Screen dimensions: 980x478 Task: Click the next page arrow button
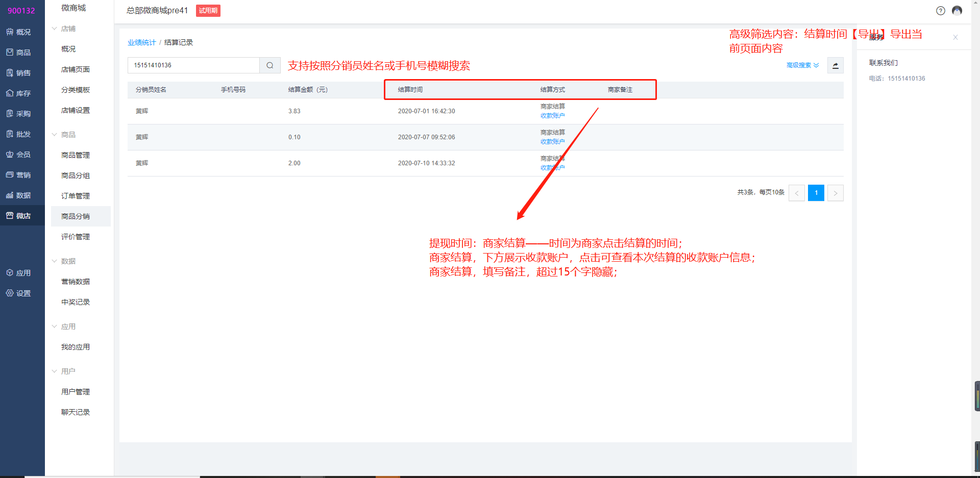point(835,193)
